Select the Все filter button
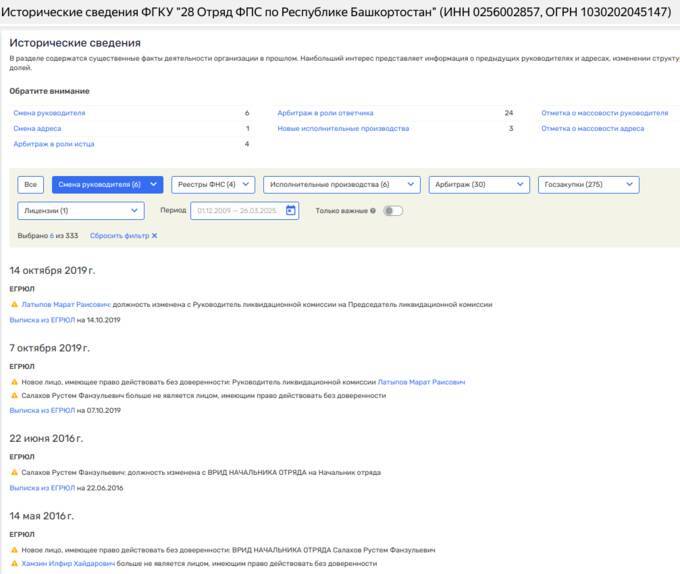Screen dimensions: 680x574 click(x=30, y=184)
